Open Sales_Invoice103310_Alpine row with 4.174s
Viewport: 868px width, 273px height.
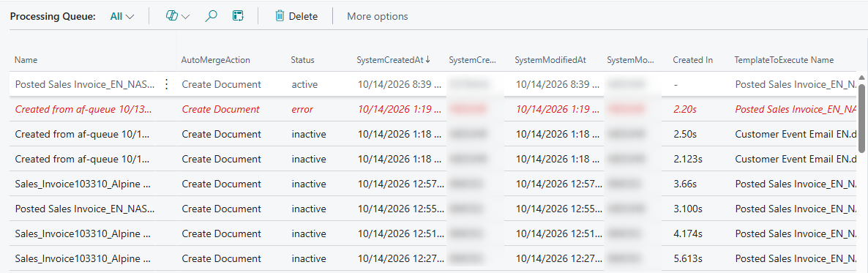83,233
